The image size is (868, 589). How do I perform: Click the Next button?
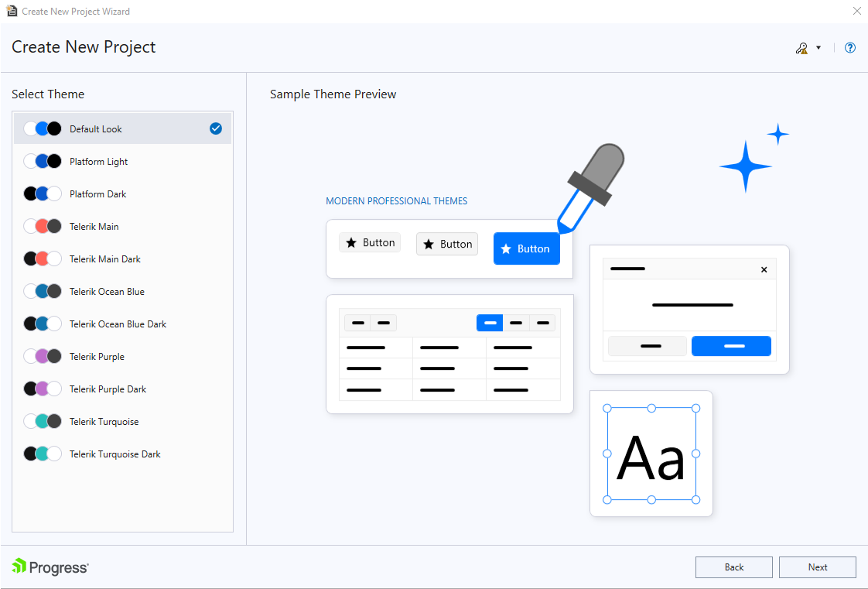click(x=817, y=567)
